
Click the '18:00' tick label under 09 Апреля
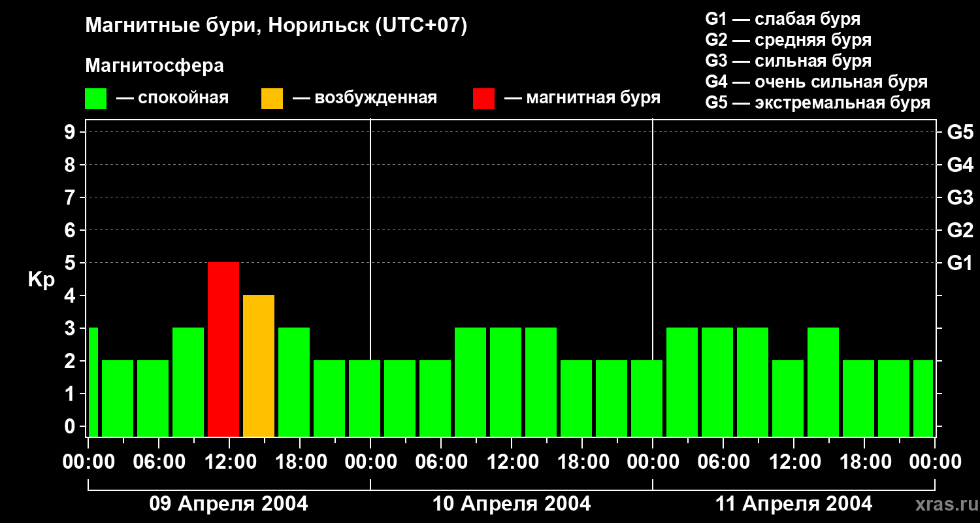300,462
